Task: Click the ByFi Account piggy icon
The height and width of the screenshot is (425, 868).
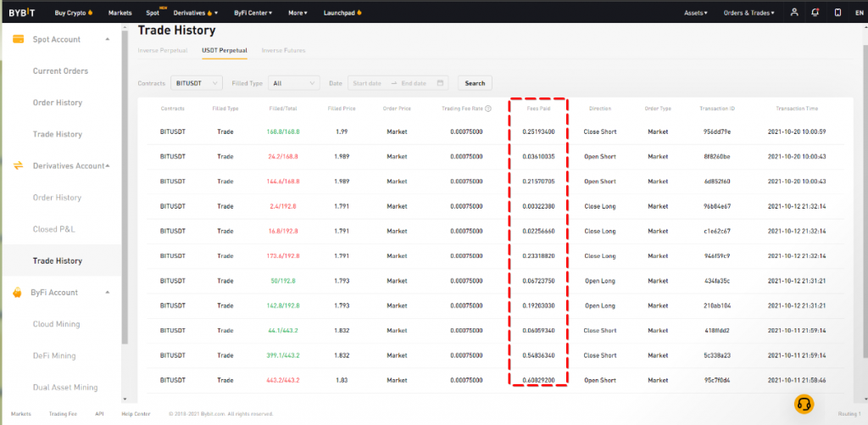Action: pos(17,292)
